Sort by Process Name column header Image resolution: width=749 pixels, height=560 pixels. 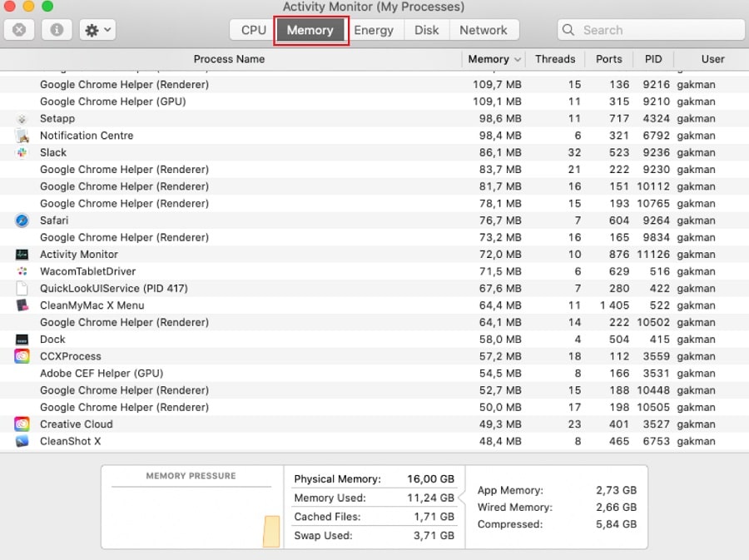pyautogui.click(x=230, y=59)
